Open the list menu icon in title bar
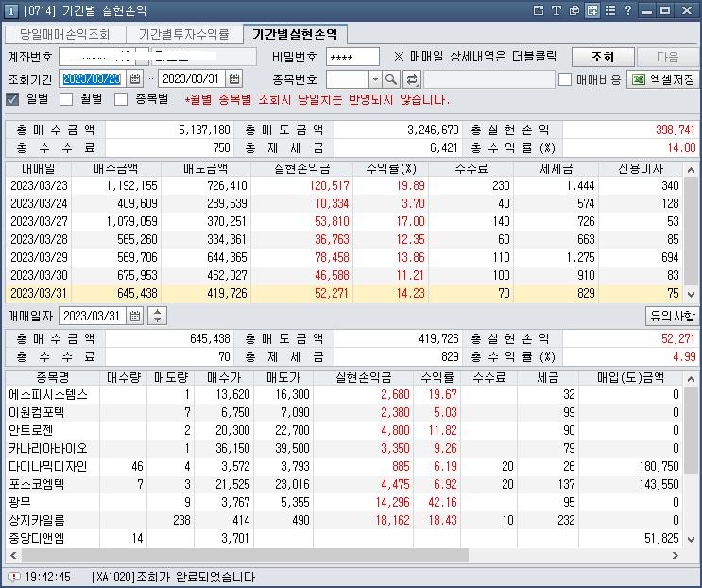 tap(610, 10)
